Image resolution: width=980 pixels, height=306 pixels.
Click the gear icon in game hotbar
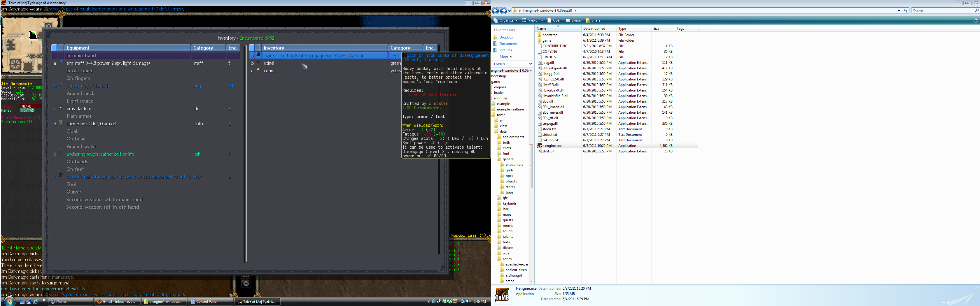coord(246,283)
